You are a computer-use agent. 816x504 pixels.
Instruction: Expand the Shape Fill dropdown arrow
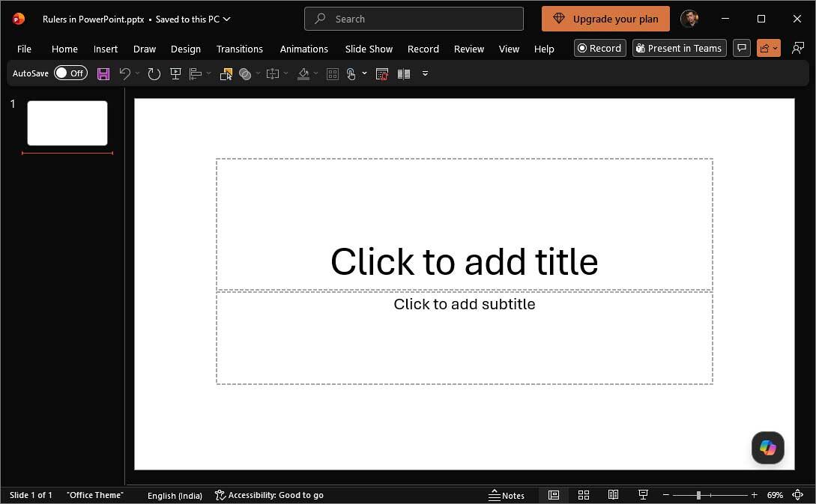coord(316,73)
